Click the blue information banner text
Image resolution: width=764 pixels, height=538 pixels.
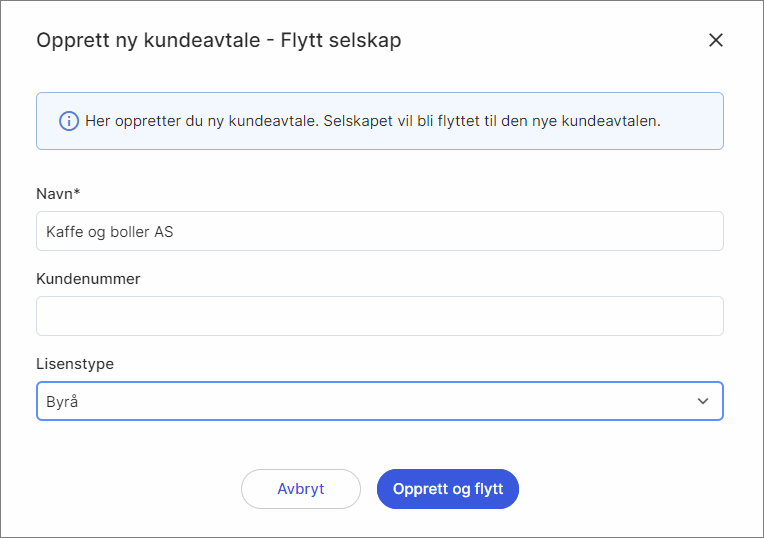(x=373, y=121)
